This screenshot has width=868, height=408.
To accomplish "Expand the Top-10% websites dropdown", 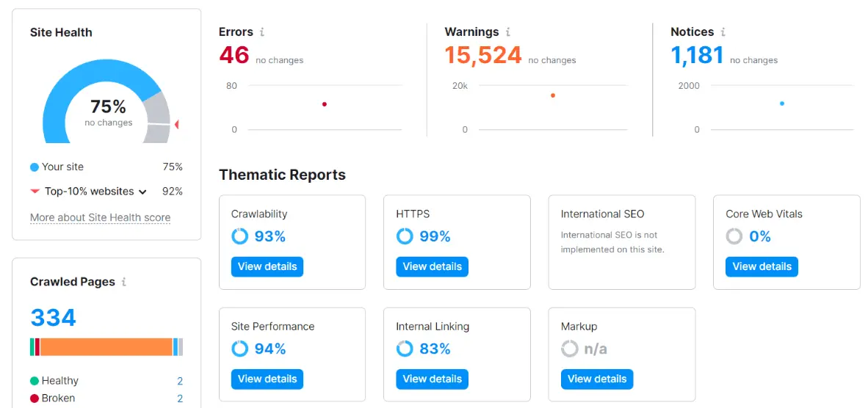I will coord(142,192).
